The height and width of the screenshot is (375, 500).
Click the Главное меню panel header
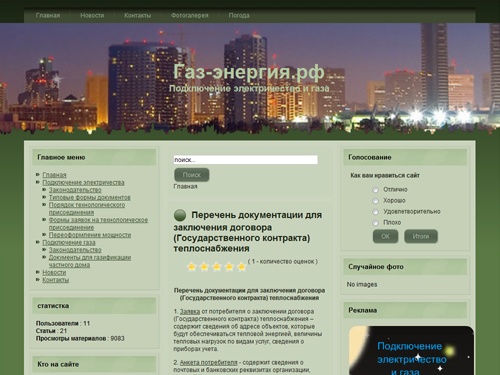click(94, 157)
